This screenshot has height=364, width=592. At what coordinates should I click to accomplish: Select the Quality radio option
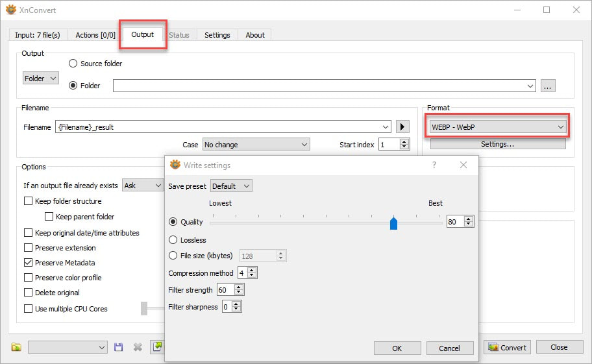click(x=173, y=222)
